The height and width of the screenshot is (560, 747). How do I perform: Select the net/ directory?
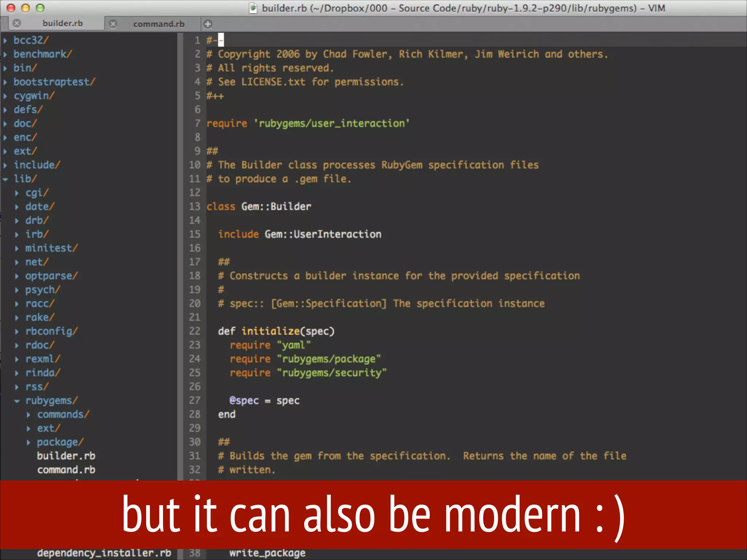pos(37,262)
